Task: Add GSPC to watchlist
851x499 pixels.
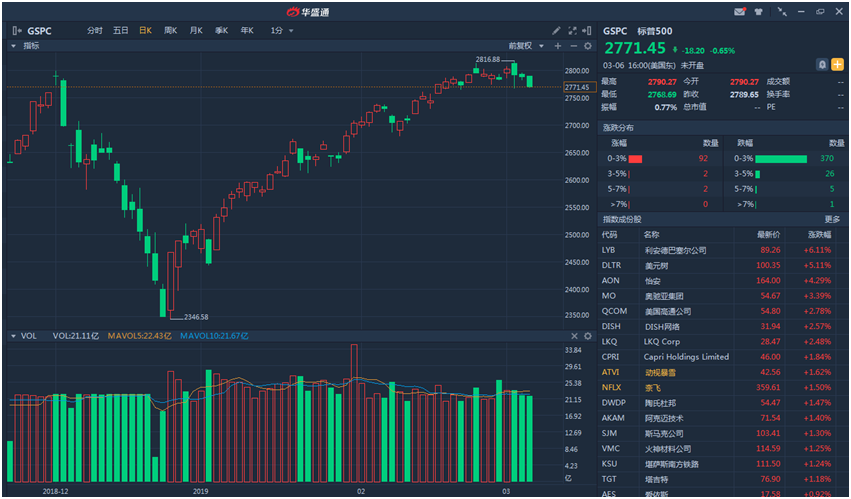Action: [837, 65]
